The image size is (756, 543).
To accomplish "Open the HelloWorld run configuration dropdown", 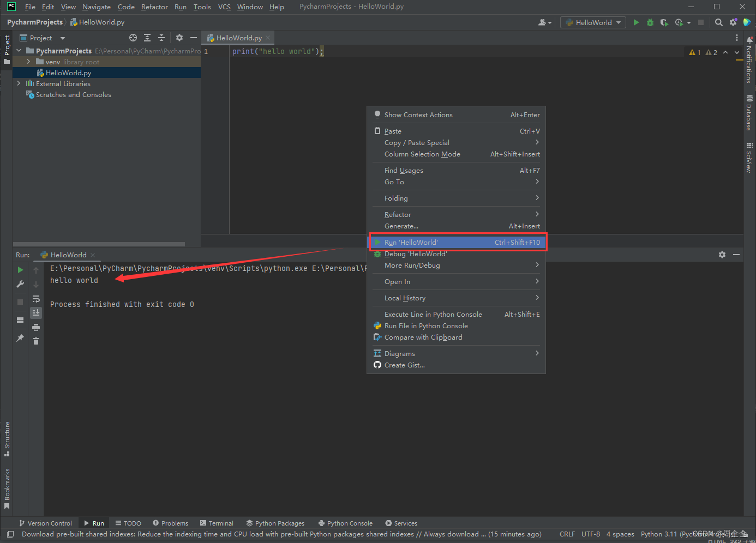I will coord(593,22).
